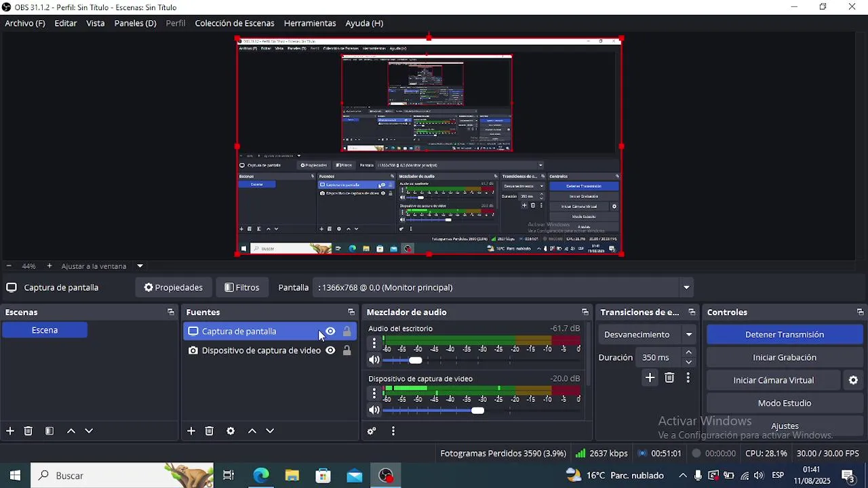Image resolution: width=868 pixels, height=488 pixels.
Task: Open Dispositivo de captura de video audio options
Action: (374, 394)
